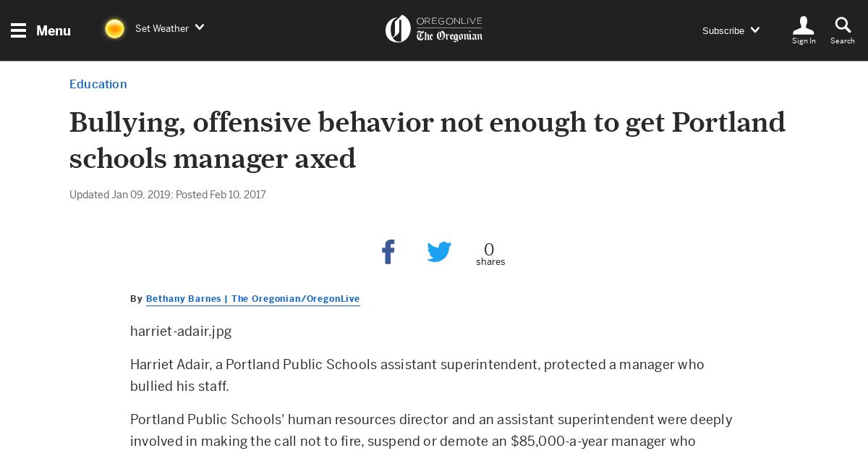Screen dimensions: 868x456
Task: Click the Sign In label
Action: (x=804, y=41)
